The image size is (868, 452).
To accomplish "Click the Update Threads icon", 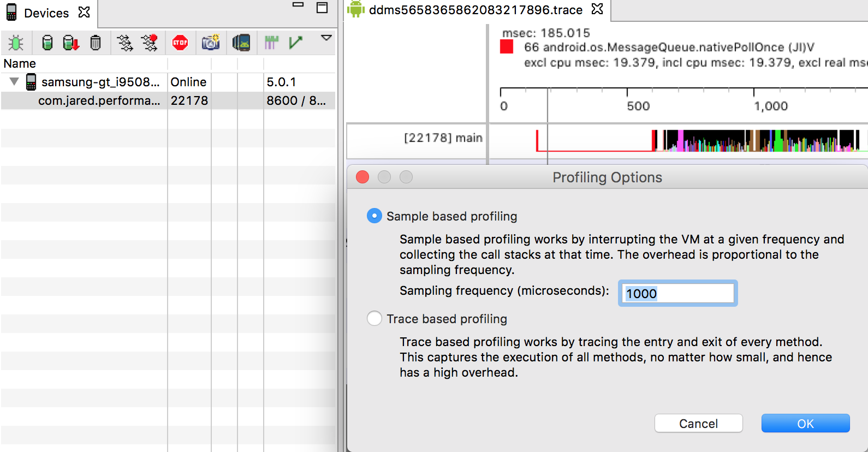I will coord(124,43).
